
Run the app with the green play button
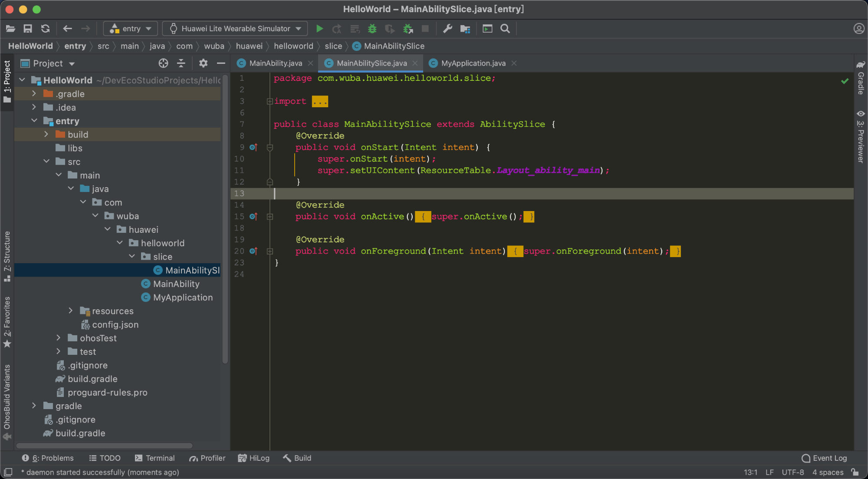319,29
